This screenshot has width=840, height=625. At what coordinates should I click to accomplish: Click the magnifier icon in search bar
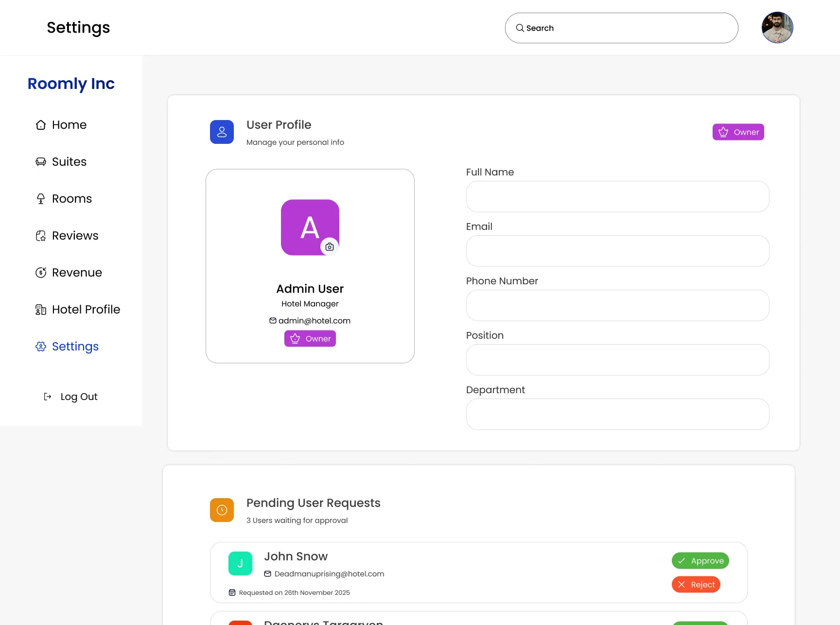click(520, 28)
